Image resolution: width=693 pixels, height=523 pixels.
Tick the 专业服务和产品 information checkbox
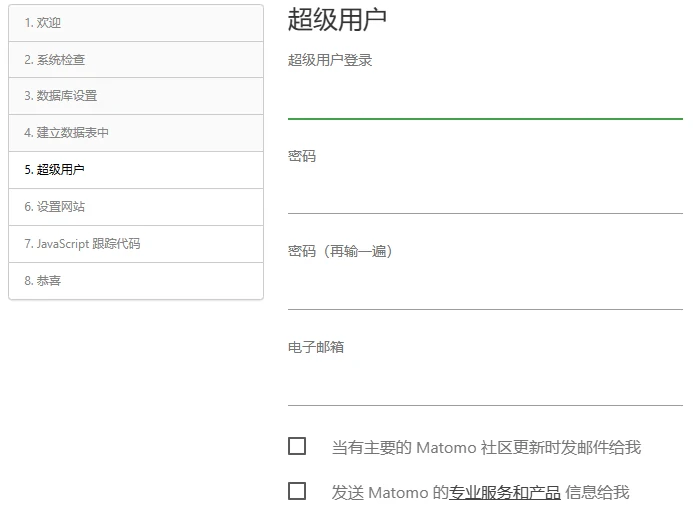click(x=297, y=491)
